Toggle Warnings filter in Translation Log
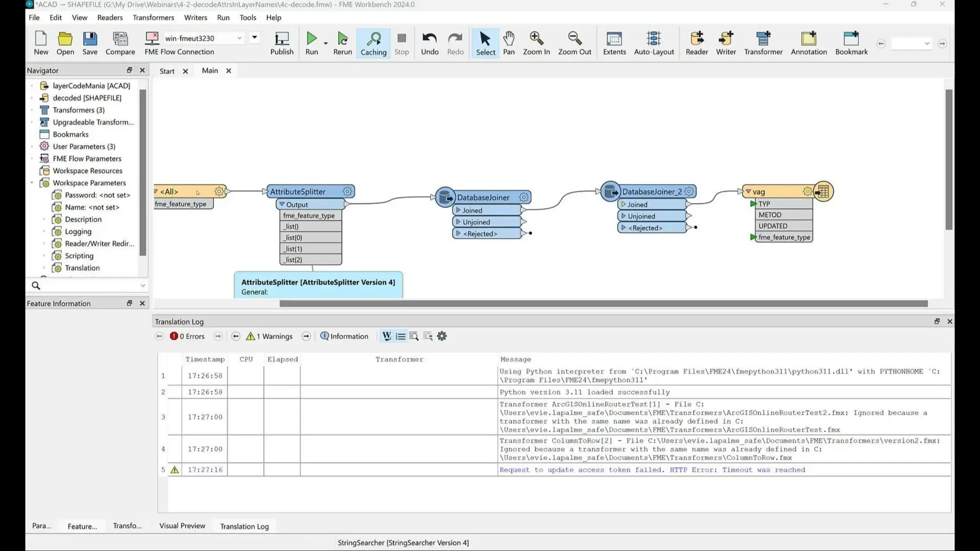 (x=271, y=336)
